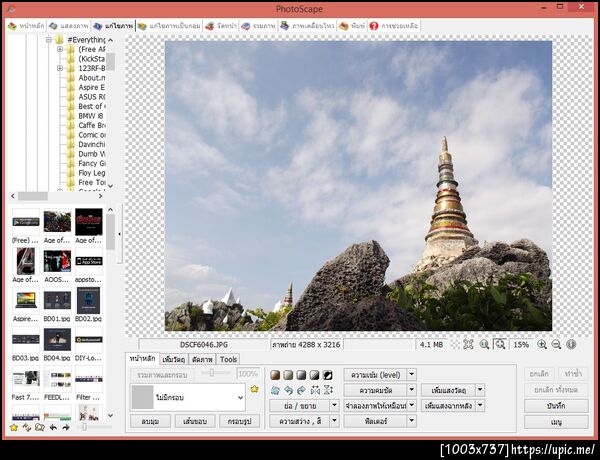The image size is (600, 460).
Task: Go forward using the right arrow below thumbnails
Action: pos(66,427)
